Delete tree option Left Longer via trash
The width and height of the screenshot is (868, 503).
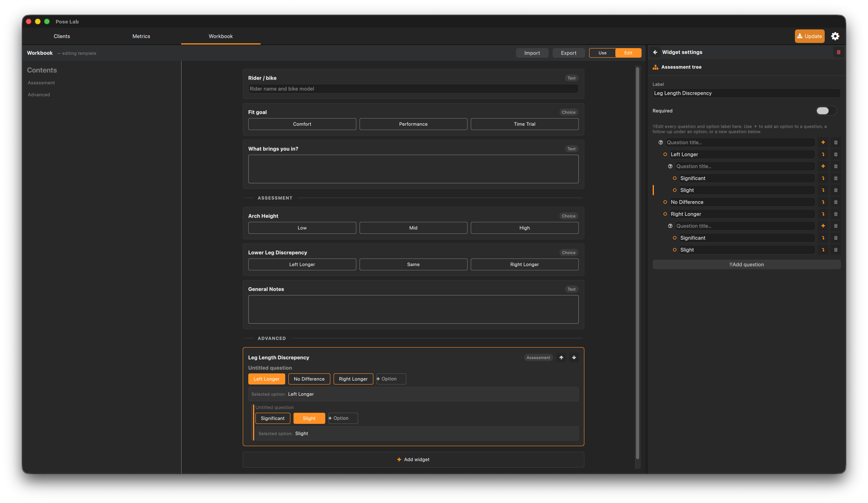(836, 154)
